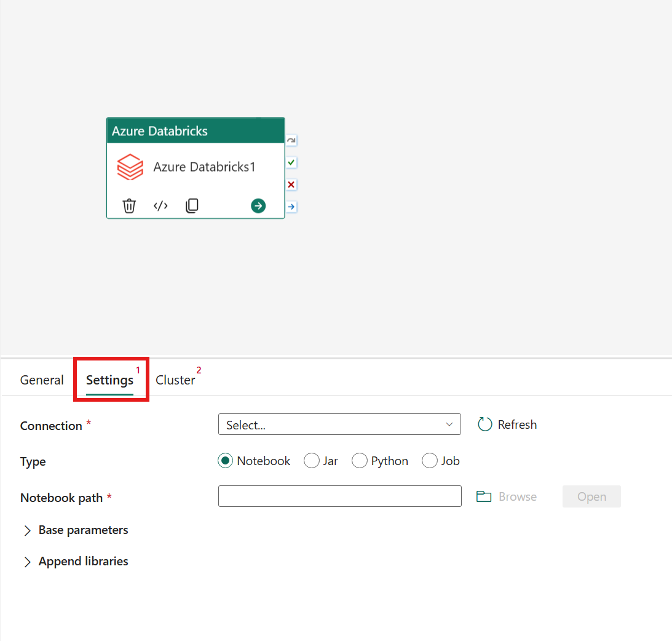The height and width of the screenshot is (641, 672).
Task: View code of the activity with </> icon
Action: click(x=160, y=206)
